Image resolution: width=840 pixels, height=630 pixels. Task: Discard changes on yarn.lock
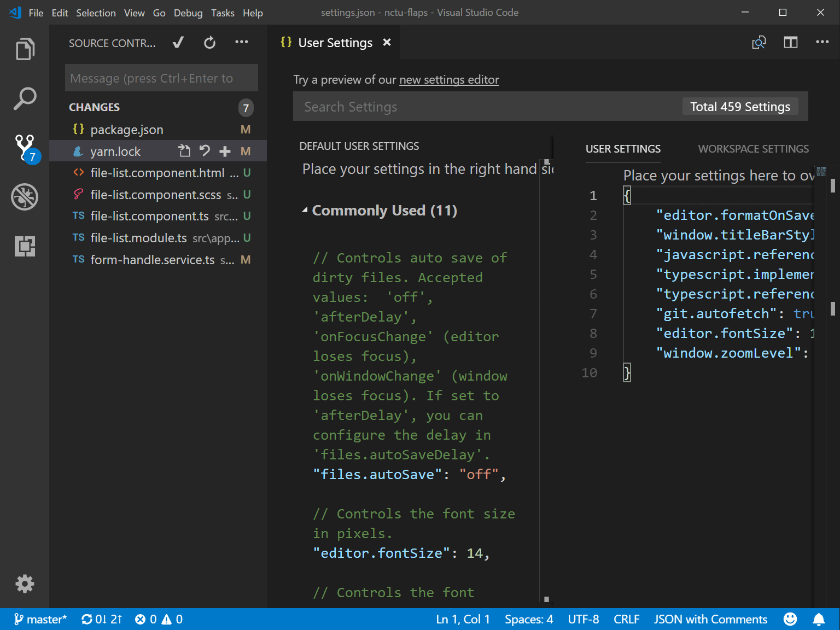[204, 151]
